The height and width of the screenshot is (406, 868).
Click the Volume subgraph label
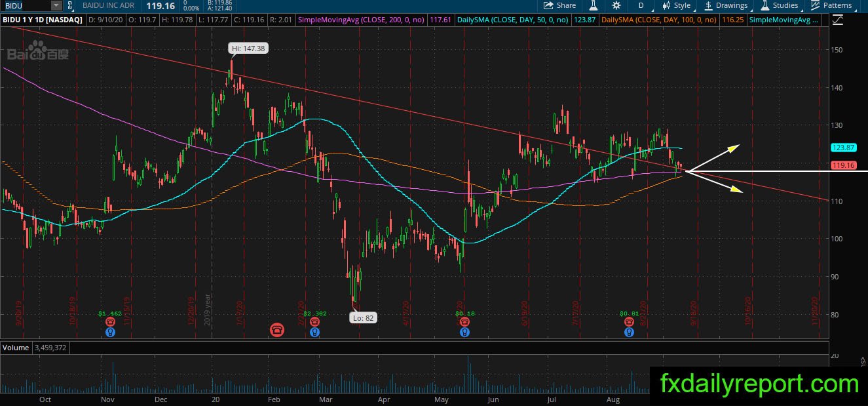(15, 348)
